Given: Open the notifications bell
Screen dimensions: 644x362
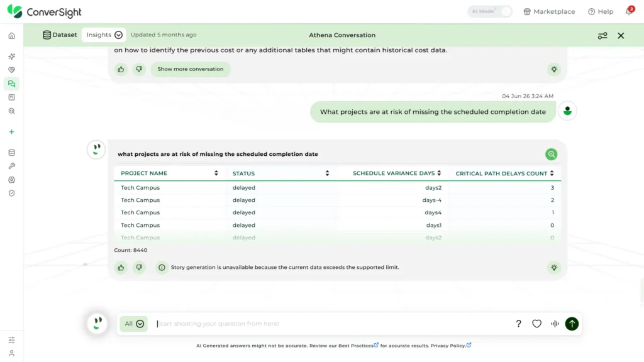Looking at the screenshot, I should click(629, 11).
